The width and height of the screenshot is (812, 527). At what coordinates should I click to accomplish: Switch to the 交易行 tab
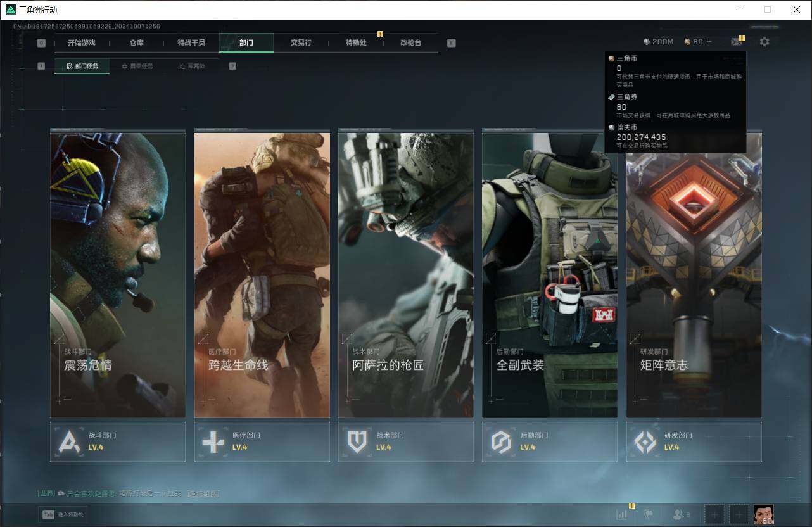point(301,42)
